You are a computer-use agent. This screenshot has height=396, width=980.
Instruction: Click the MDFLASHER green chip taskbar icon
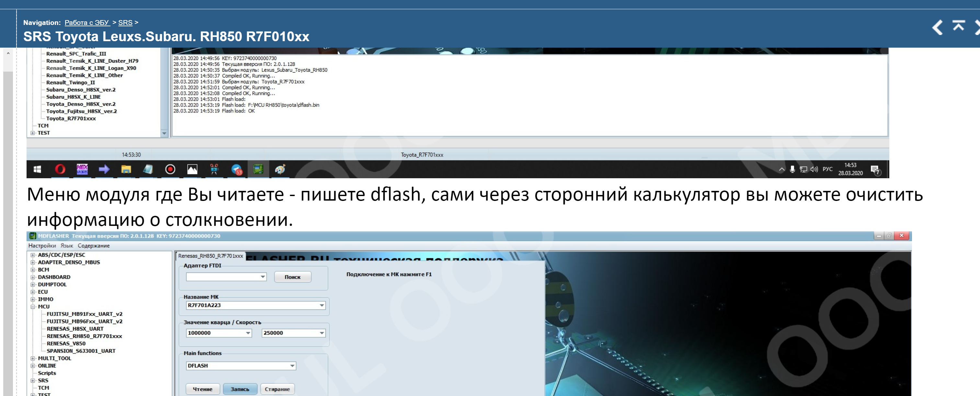(x=258, y=169)
